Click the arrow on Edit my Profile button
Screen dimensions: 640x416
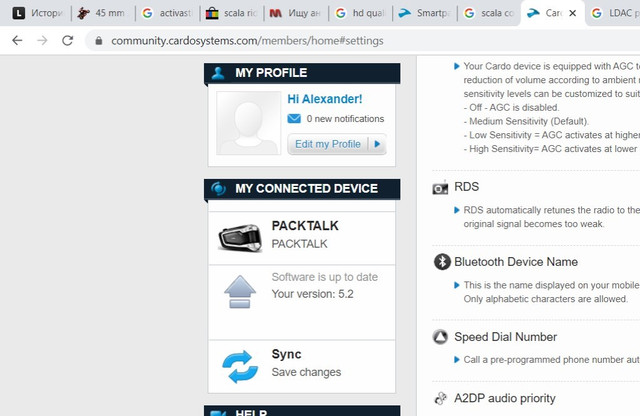coord(377,144)
